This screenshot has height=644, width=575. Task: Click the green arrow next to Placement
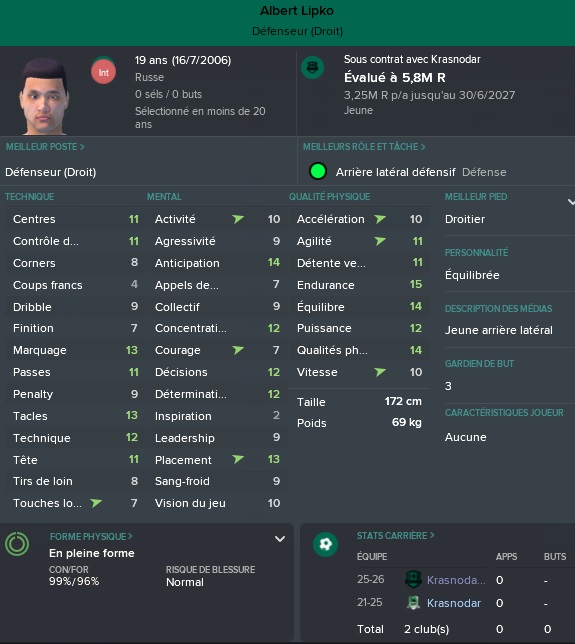tap(238, 459)
